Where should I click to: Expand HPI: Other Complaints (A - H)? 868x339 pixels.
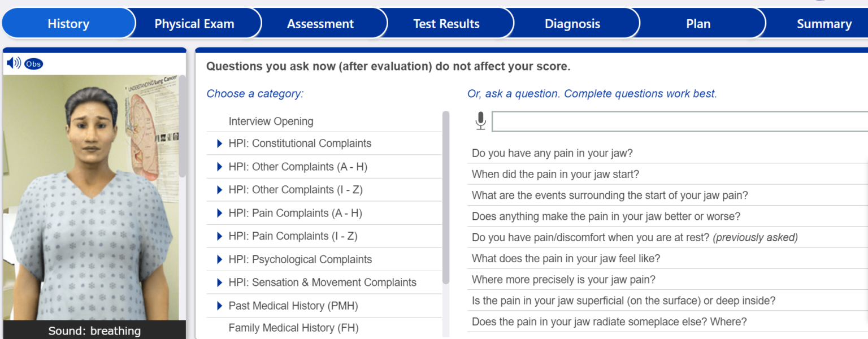click(220, 167)
